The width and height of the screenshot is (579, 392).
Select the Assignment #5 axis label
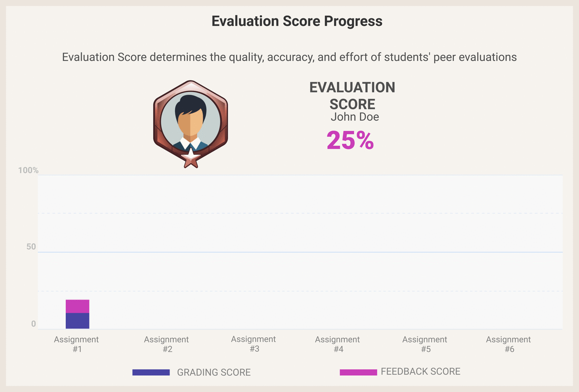tap(425, 344)
